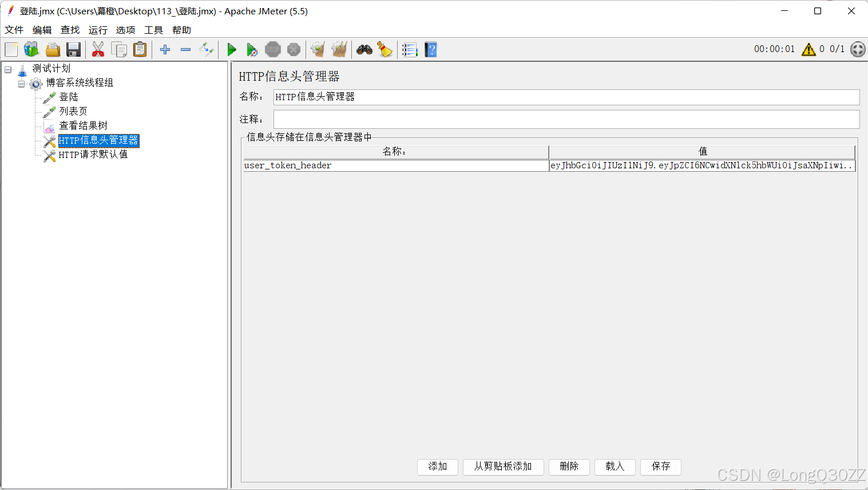The height and width of the screenshot is (490, 868).
Task: Select HTTP请求默认值 in the tree
Action: click(x=93, y=155)
